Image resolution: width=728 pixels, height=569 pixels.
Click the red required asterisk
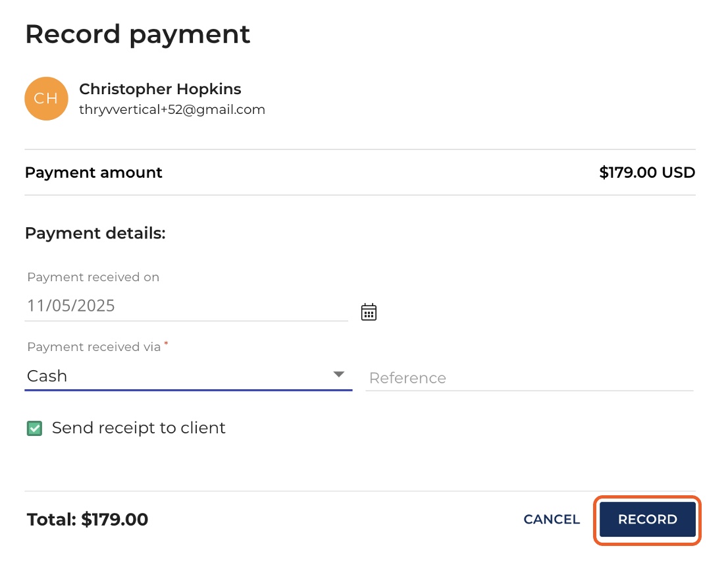pos(166,344)
